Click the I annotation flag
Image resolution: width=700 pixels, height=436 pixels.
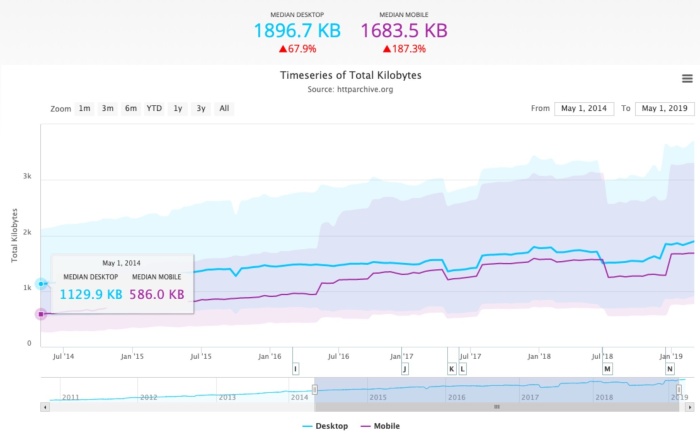tap(295, 369)
